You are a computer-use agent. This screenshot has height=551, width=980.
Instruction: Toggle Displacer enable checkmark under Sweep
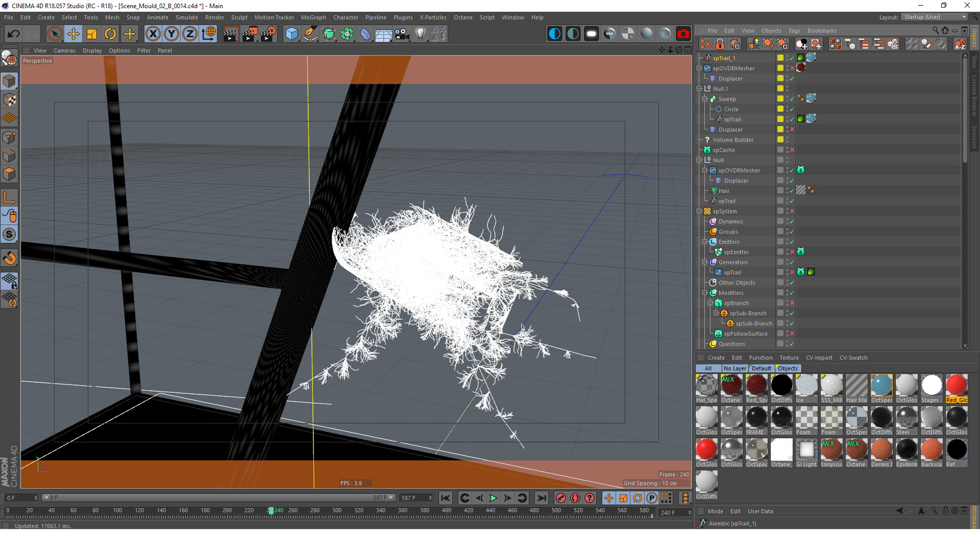point(792,130)
